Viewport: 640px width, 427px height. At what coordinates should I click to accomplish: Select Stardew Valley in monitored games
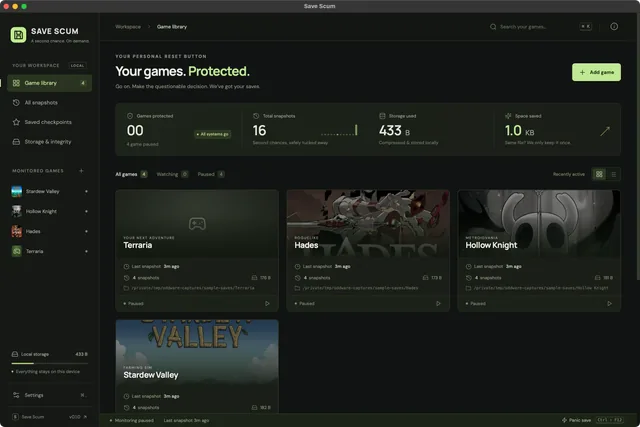click(x=49, y=191)
